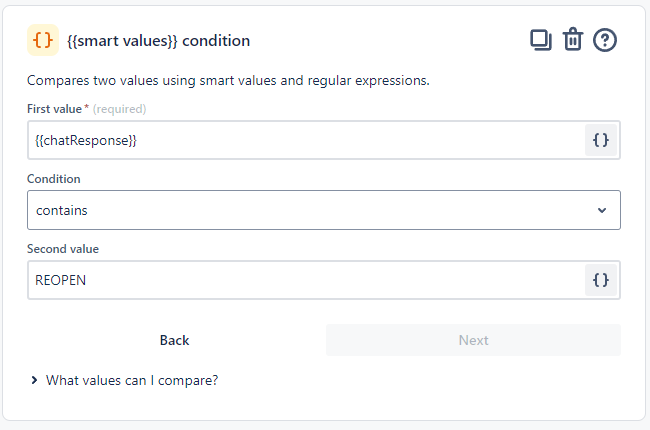Expand "What values can I compare?" section
Viewport: 650px width, 430px height.
[x=132, y=380]
